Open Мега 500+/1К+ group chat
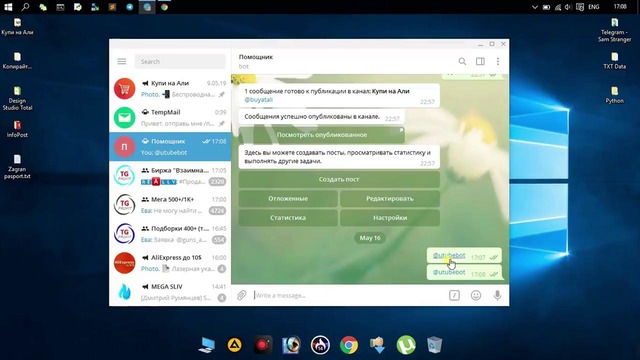The height and width of the screenshot is (360, 640). click(170, 204)
